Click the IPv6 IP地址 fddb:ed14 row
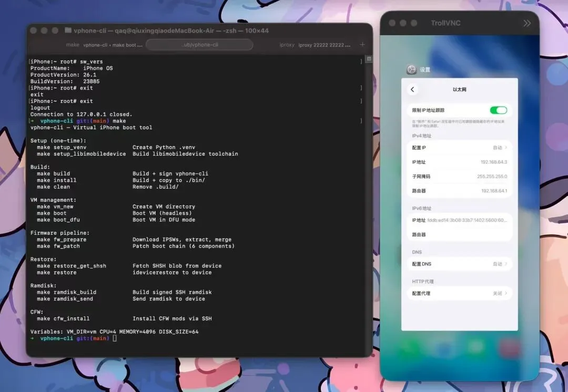 pos(459,220)
